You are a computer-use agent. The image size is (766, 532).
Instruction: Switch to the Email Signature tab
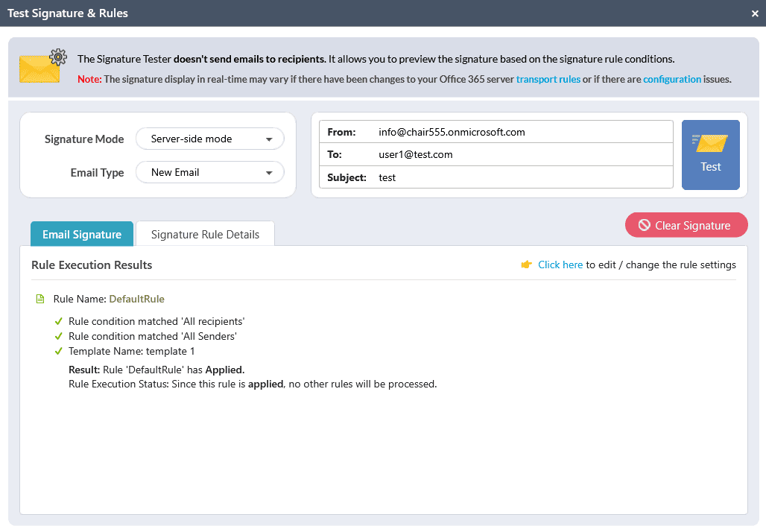click(x=82, y=234)
